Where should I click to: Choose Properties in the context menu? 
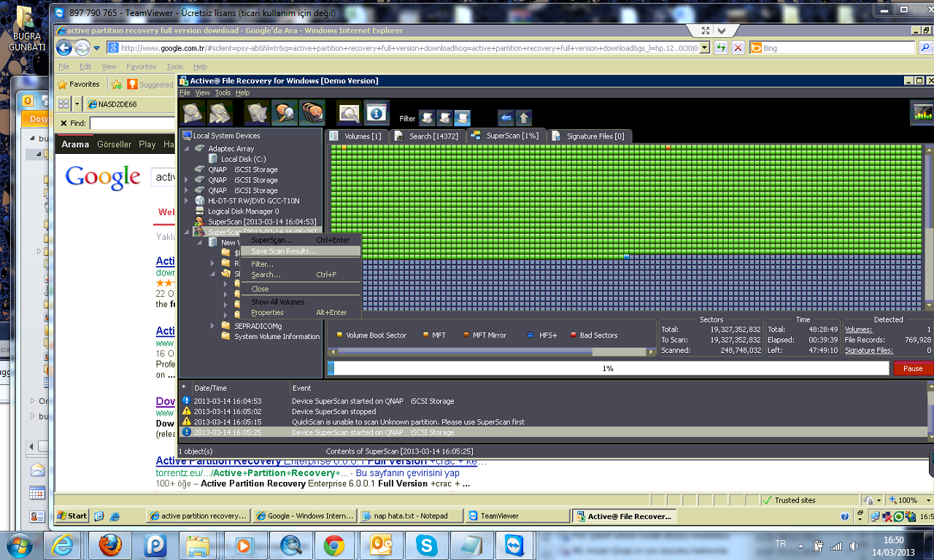[301, 312]
